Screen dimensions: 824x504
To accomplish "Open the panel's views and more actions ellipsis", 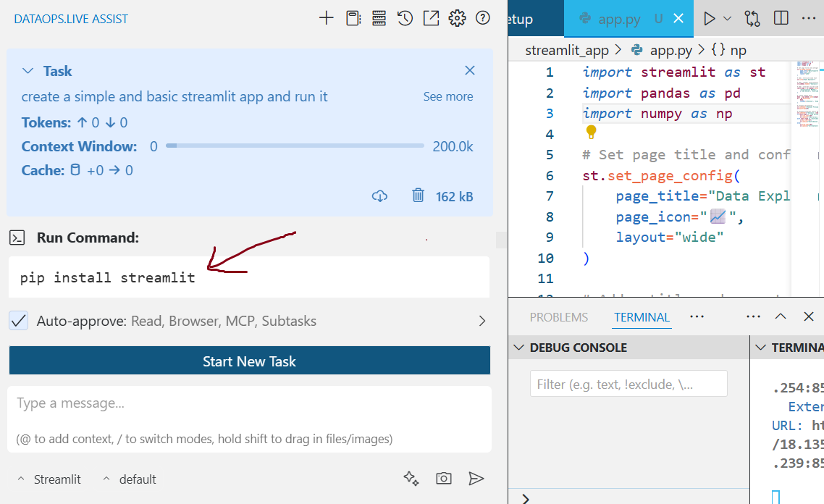I will point(753,316).
